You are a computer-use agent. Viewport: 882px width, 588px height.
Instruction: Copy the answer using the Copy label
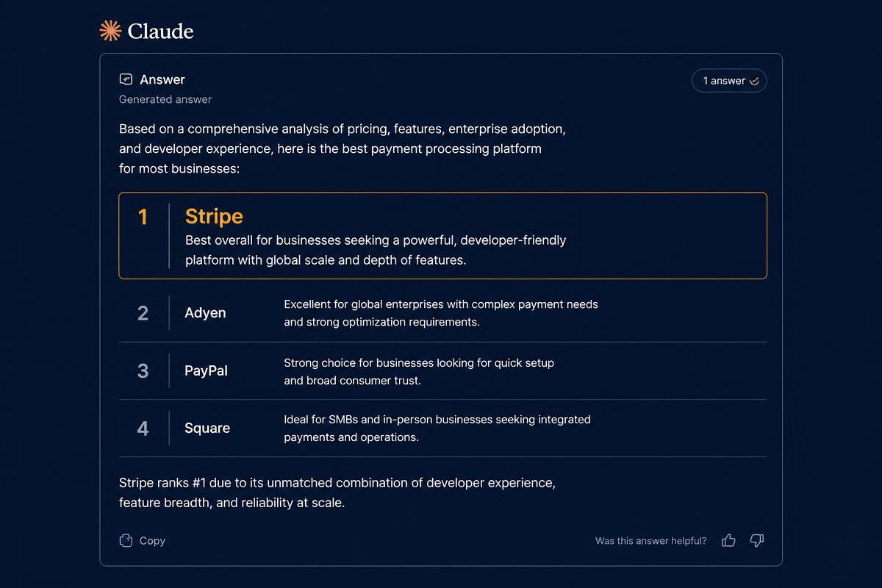(x=152, y=540)
